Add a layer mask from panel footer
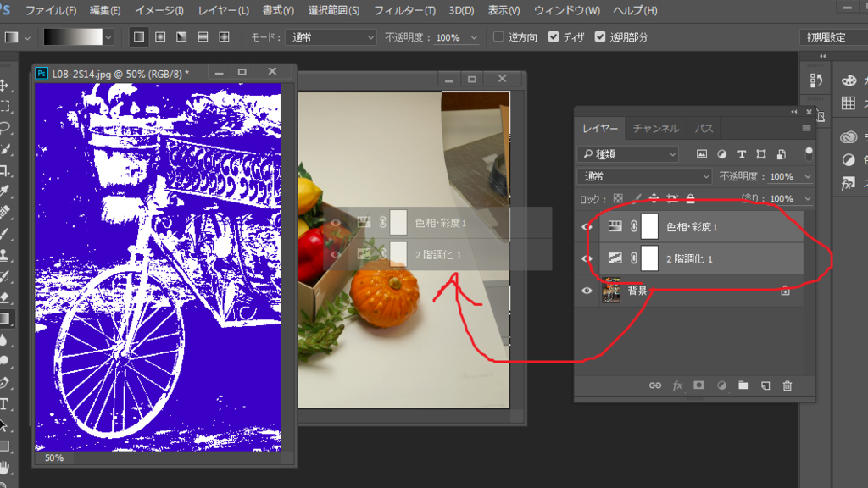The height and width of the screenshot is (488, 868). [x=699, y=385]
